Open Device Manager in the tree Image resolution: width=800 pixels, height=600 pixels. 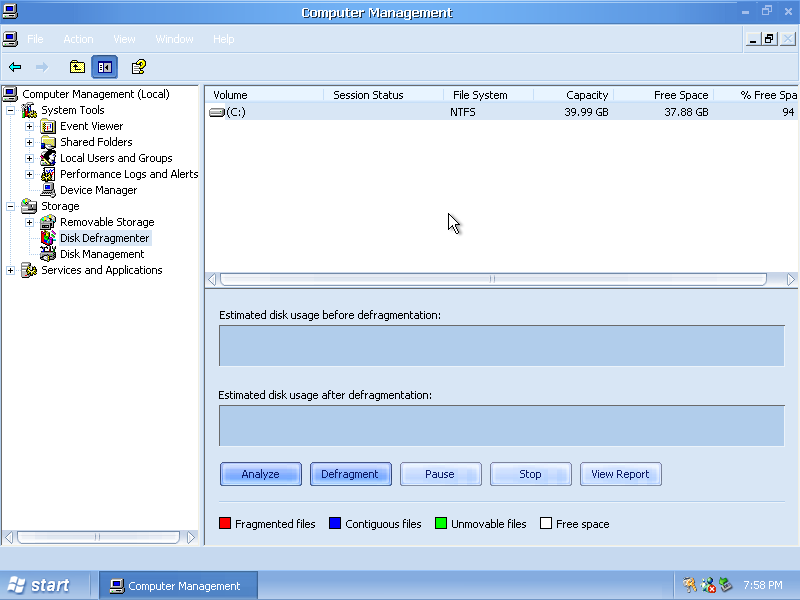coord(98,190)
